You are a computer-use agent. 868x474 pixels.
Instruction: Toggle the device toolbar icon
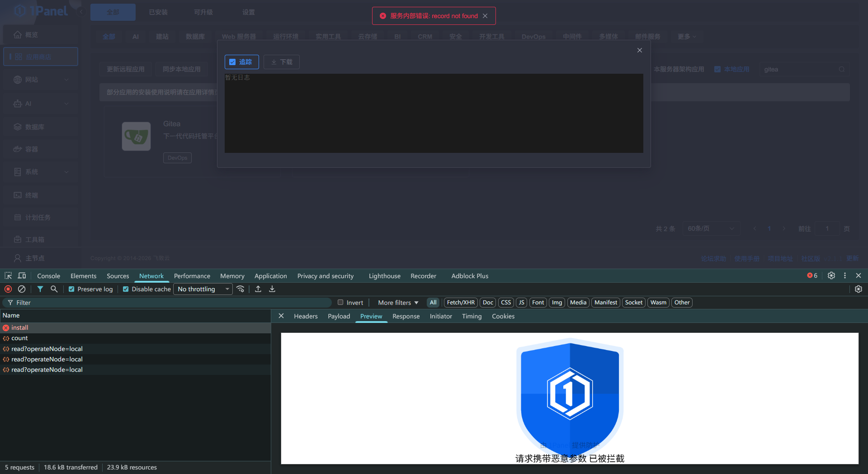(22, 275)
